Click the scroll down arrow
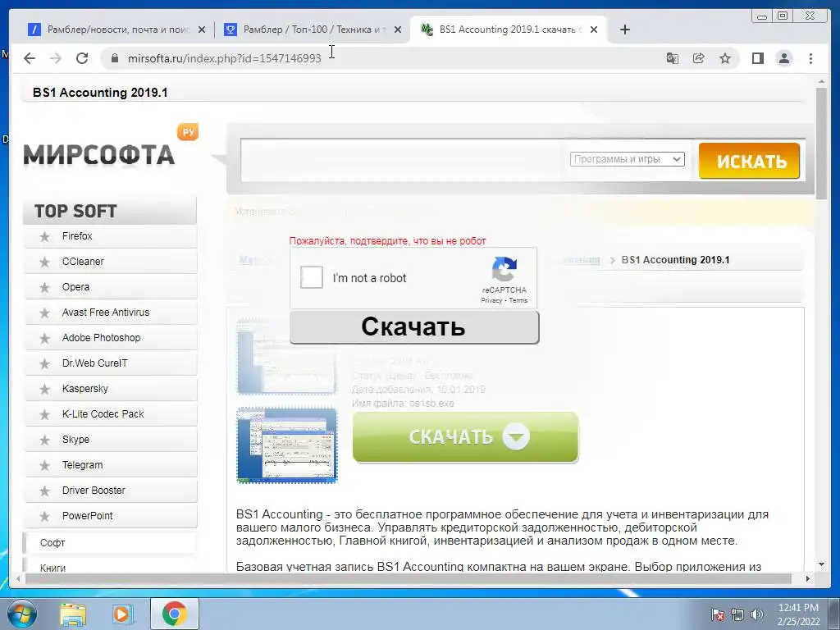This screenshot has height=630, width=840. (x=821, y=564)
